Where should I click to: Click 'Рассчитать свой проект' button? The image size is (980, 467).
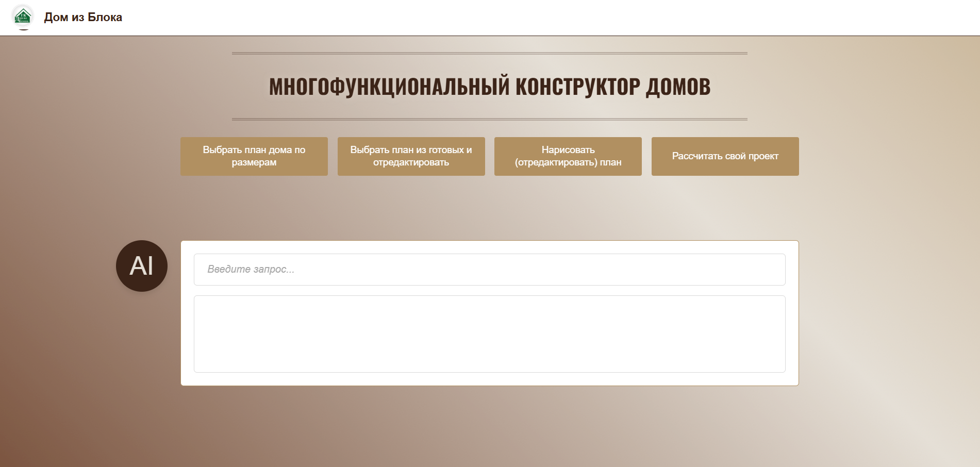point(725,156)
